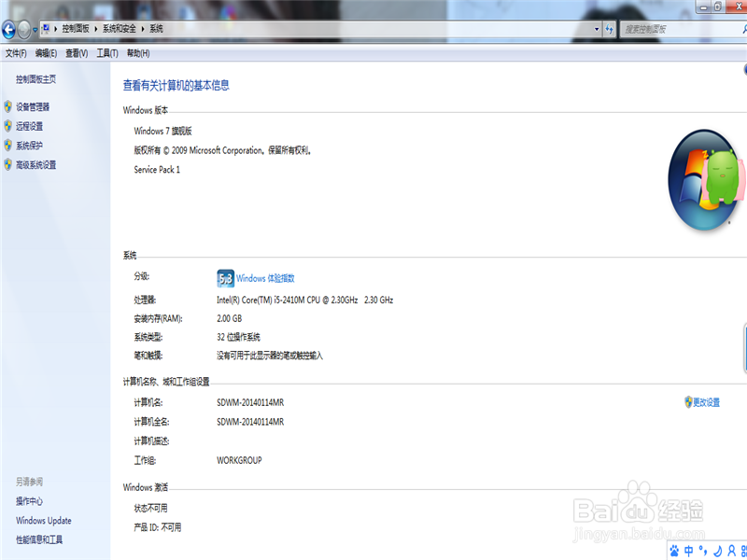Viewport: 747px width, 560px height.
Task: Click the search magnifier icon
Action: 744,29
